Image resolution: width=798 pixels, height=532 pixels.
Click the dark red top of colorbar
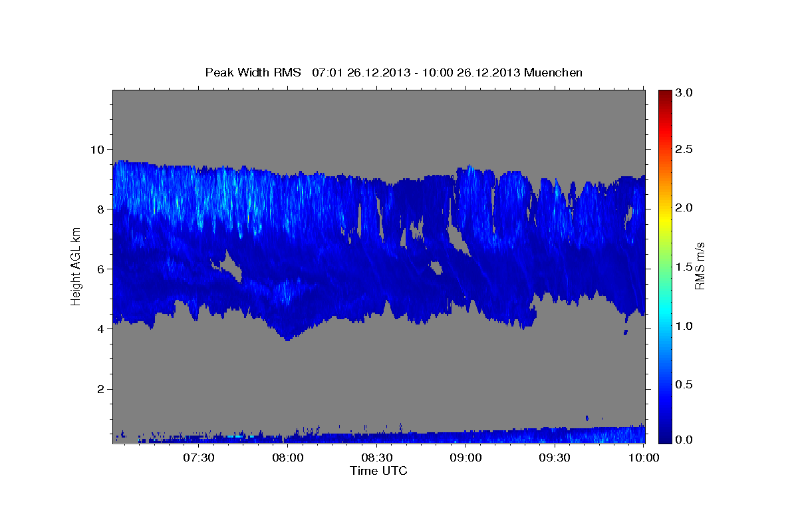[x=665, y=94]
